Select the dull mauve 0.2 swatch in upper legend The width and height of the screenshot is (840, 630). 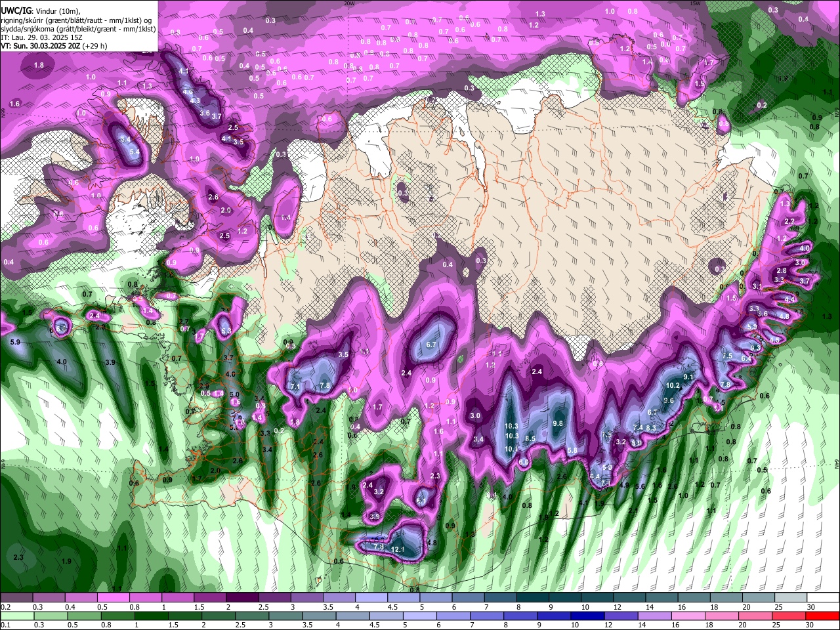(16, 598)
